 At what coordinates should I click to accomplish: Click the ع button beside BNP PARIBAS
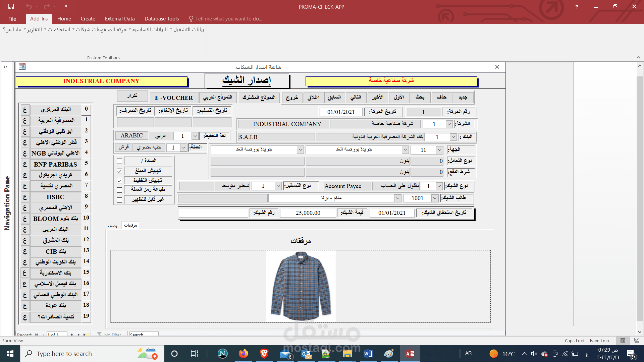(25, 164)
